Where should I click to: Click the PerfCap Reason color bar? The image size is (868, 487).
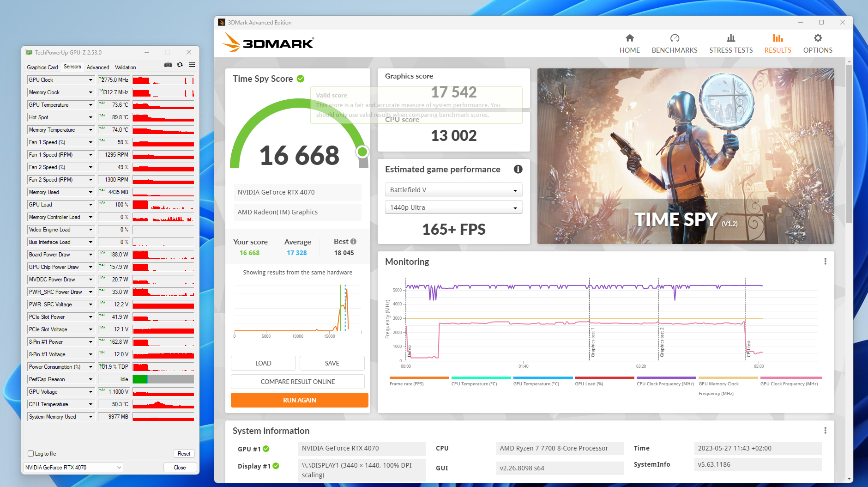[x=163, y=379]
